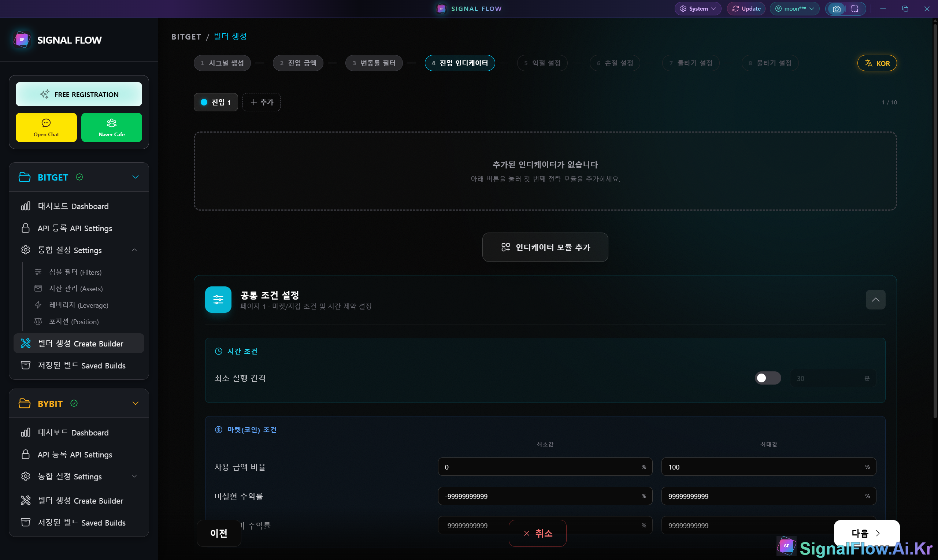938x560 pixels.
Task: Collapse the 통합 설정 Settings submenu under BITGET
Action: click(134, 250)
